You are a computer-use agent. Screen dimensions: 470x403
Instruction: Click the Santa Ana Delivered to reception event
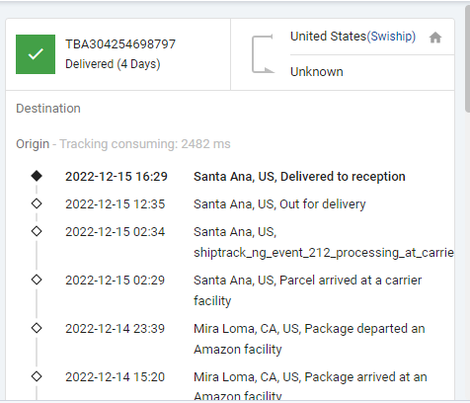(299, 176)
